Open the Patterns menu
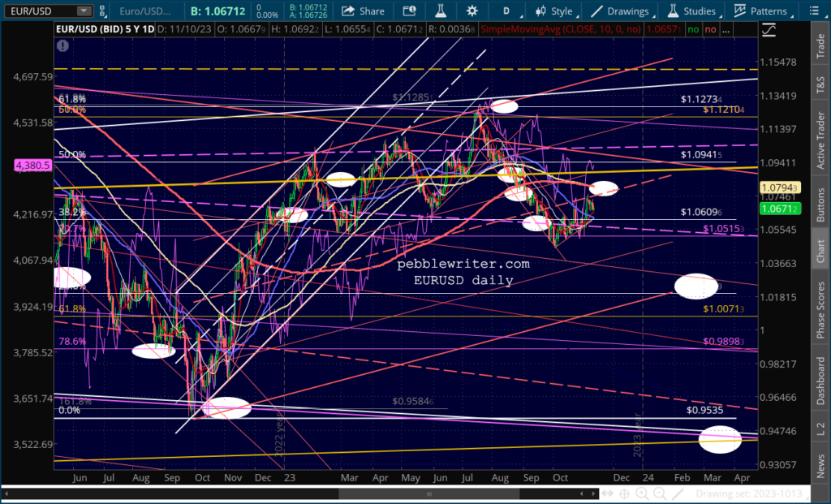 coord(761,11)
